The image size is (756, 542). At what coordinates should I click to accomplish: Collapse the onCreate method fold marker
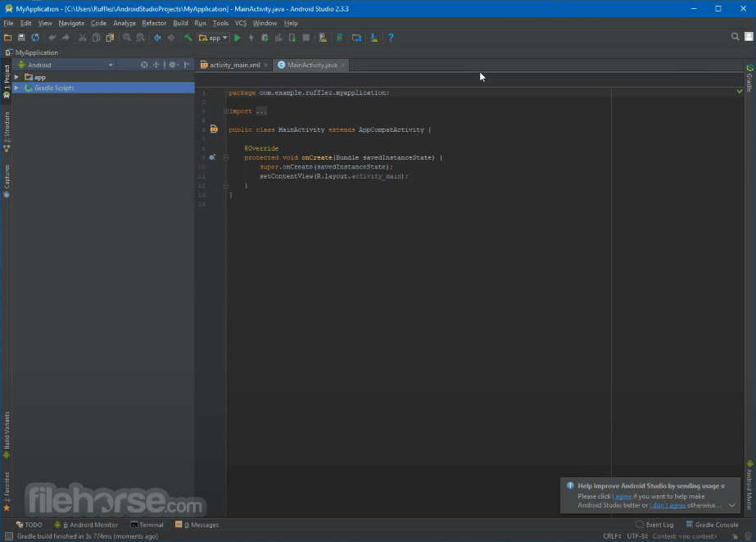point(225,157)
